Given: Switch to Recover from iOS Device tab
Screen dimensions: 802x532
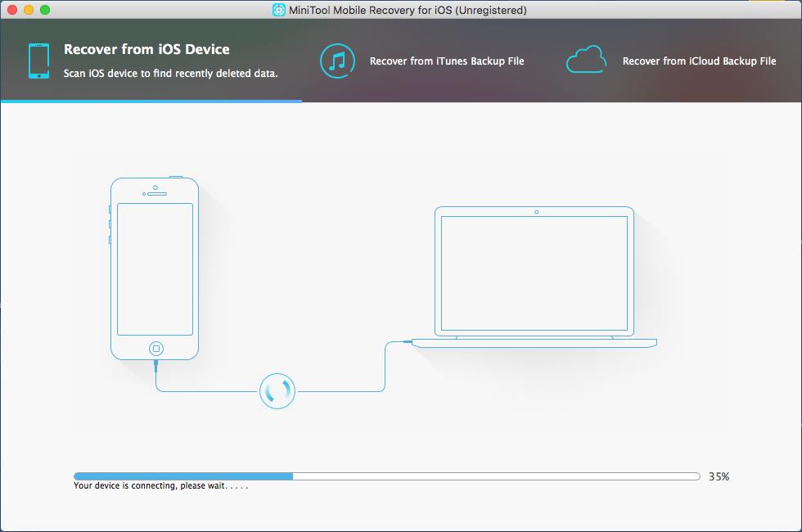Looking at the screenshot, I should pos(151,61).
